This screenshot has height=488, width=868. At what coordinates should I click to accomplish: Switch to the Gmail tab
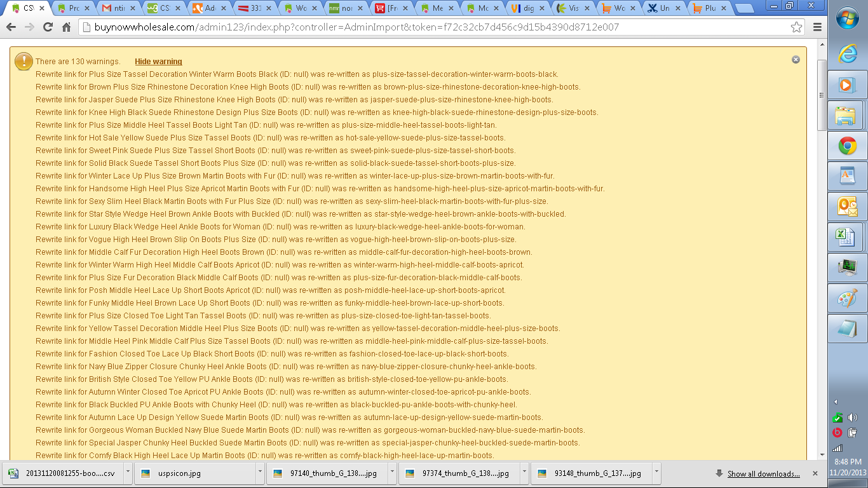point(119,9)
